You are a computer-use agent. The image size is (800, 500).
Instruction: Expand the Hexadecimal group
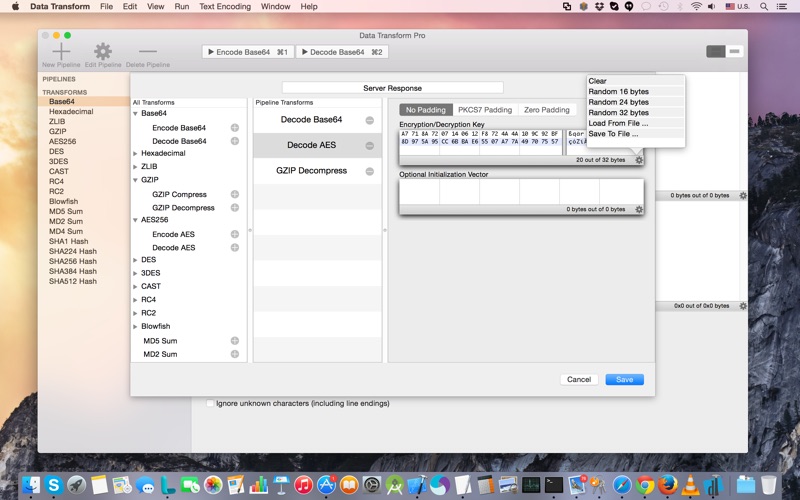[x=135, y=153]
